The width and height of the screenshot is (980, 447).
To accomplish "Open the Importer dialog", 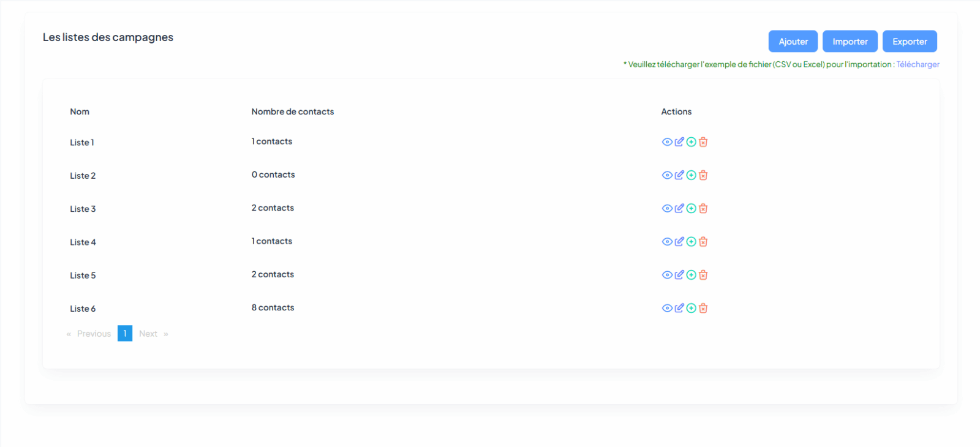I will pyautogui.click(x=850, y=42).
